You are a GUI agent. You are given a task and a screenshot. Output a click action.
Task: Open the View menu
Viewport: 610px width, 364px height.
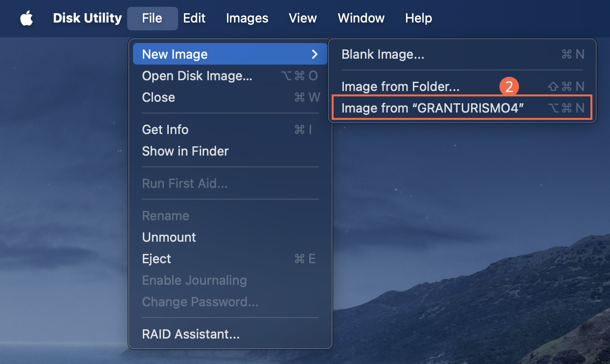coord(302,18)
